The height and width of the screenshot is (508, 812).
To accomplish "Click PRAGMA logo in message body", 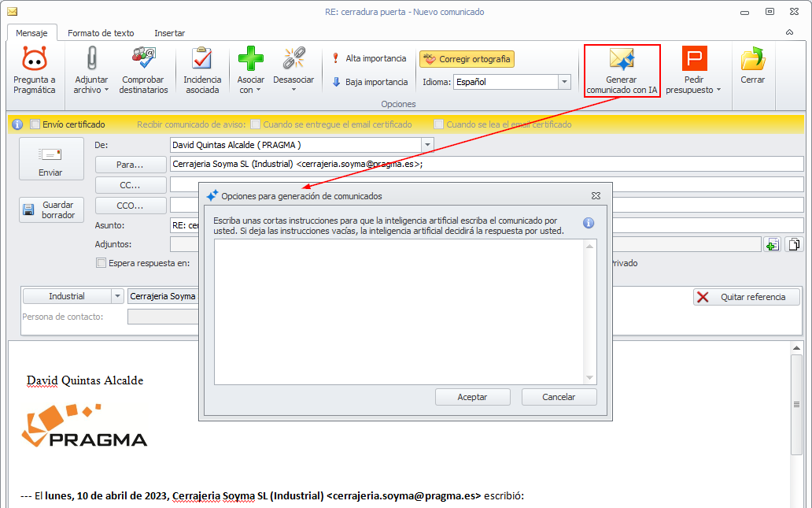I will point(84,425).
